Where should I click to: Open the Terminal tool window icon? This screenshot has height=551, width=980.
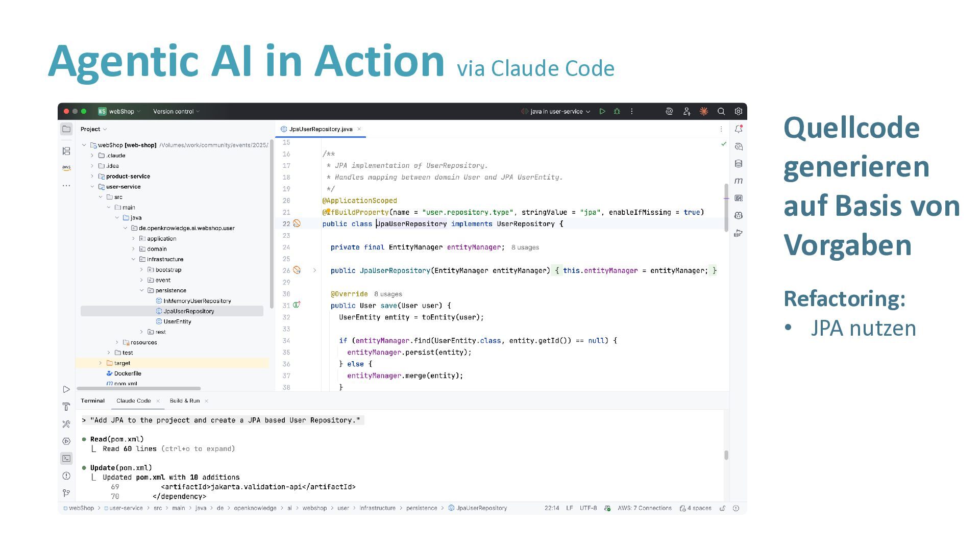66,458
